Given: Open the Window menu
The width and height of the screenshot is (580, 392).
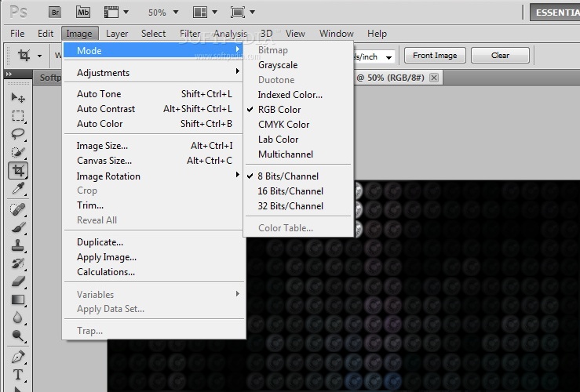Looking at the screenshot, I should click(336, 34).
